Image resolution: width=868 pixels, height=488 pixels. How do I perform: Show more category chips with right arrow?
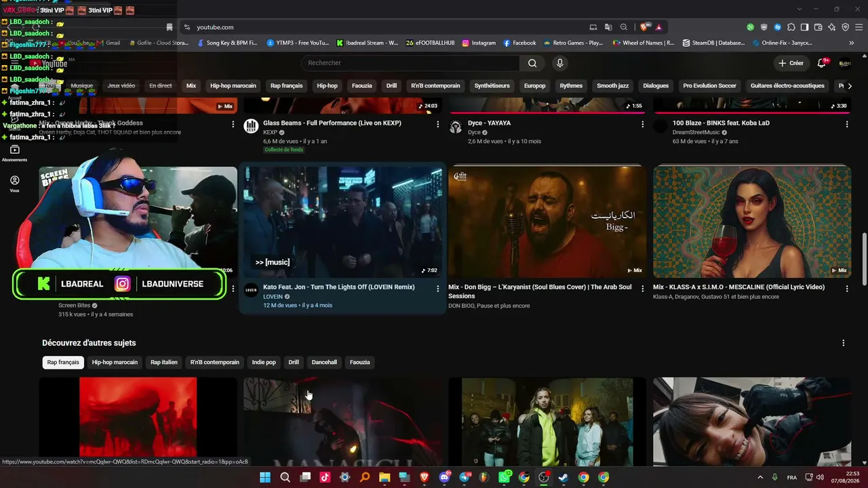point(850,86)
